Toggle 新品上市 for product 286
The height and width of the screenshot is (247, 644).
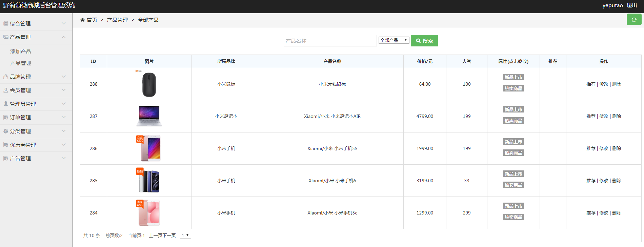pyautogui.click(x=514, y=142)
